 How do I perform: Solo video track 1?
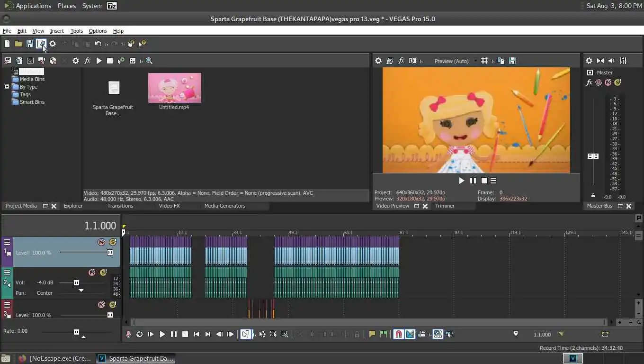click(112, 242)
